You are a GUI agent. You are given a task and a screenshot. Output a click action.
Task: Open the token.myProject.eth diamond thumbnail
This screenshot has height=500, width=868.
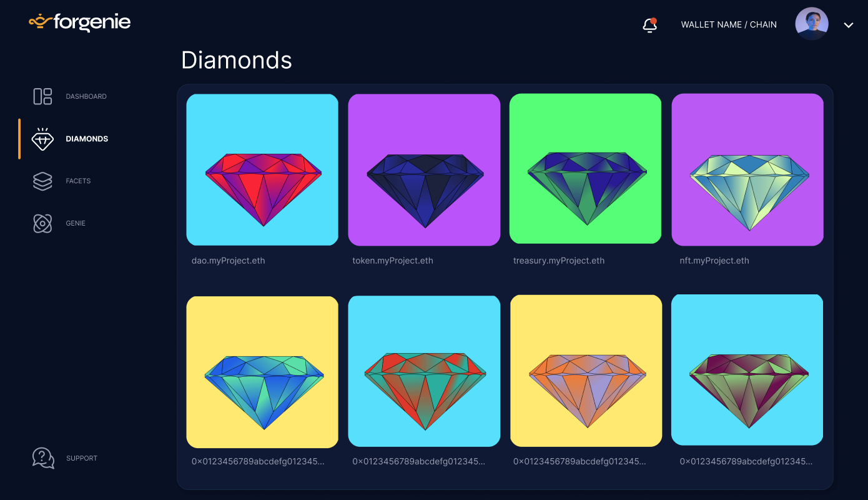[x=424, y=170]
